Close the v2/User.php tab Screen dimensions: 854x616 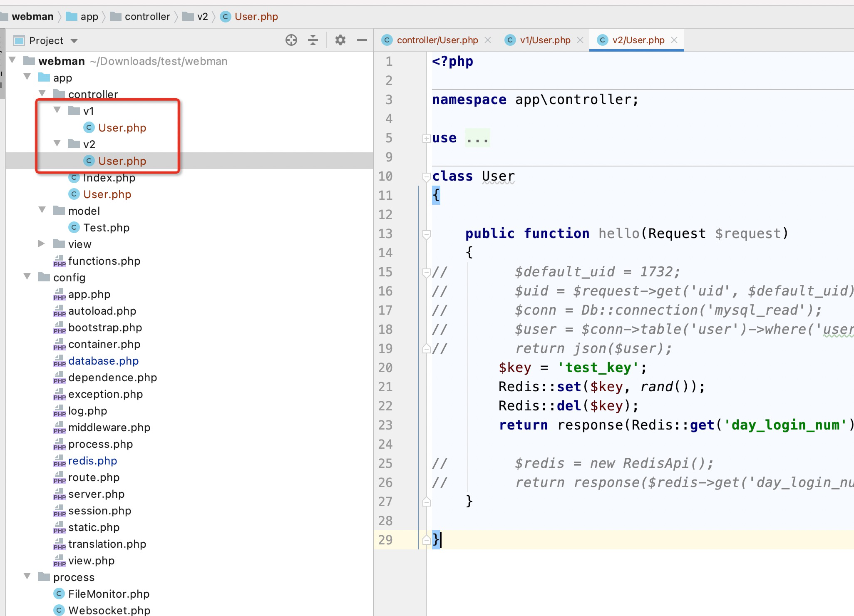(x=675, y=40)
